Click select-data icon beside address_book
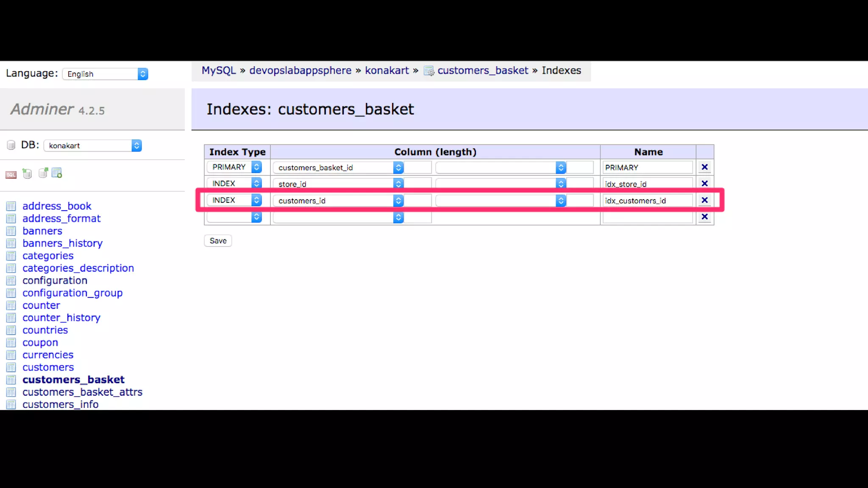The width and height of the screenshot is (868, 488). coord(11,206)
